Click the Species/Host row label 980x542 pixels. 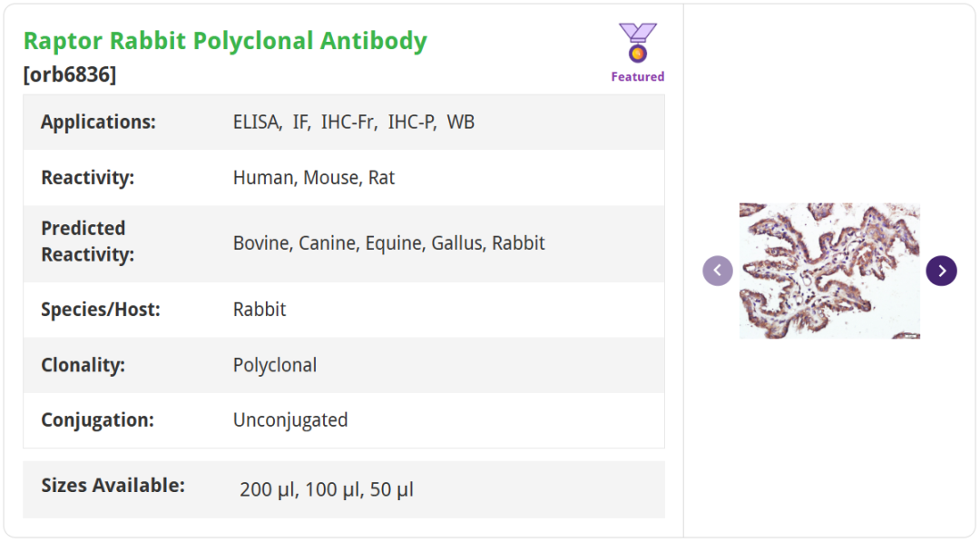click(x=100, y=310)
